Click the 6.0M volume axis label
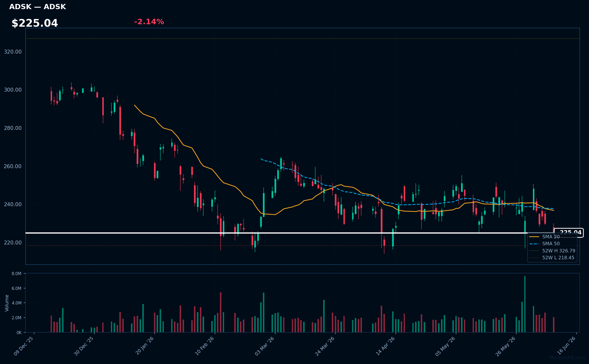The width and height of the screenshot is (589, 364). pos(17,288)
